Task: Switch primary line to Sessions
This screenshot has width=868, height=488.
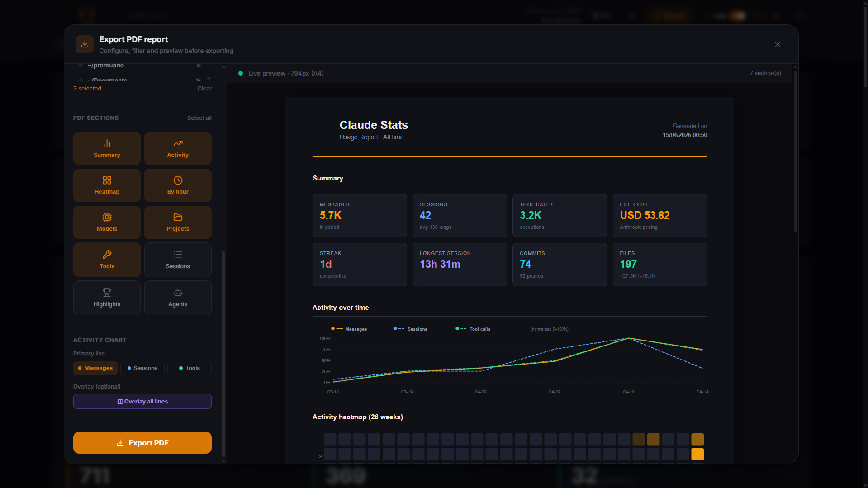Action: (x=142, y=368)
